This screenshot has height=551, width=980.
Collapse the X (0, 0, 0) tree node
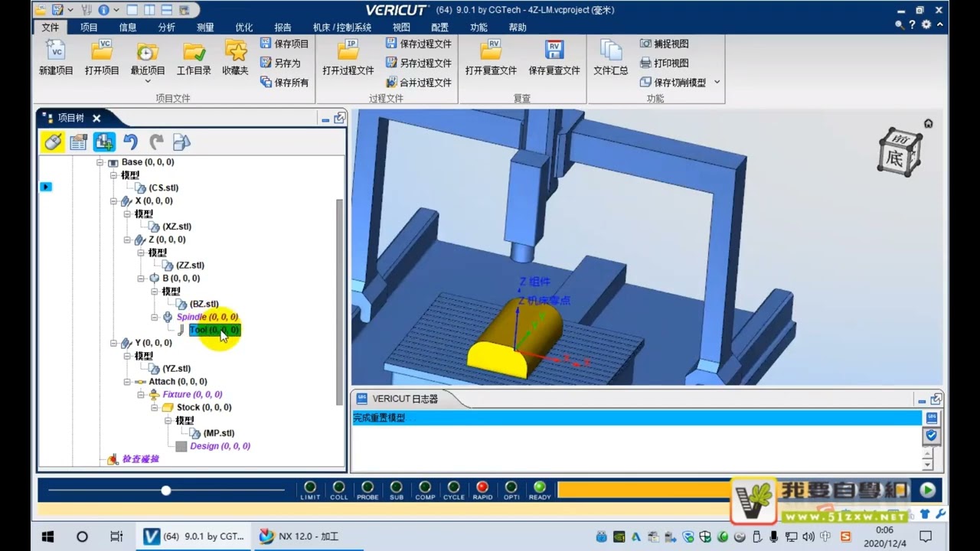(x=114, y=201)
